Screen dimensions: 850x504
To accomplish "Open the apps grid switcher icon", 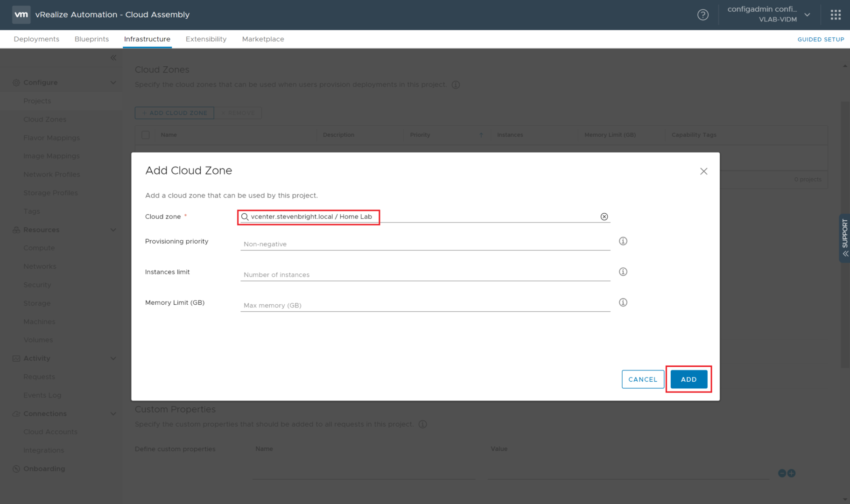I will [x=836, y=15].
